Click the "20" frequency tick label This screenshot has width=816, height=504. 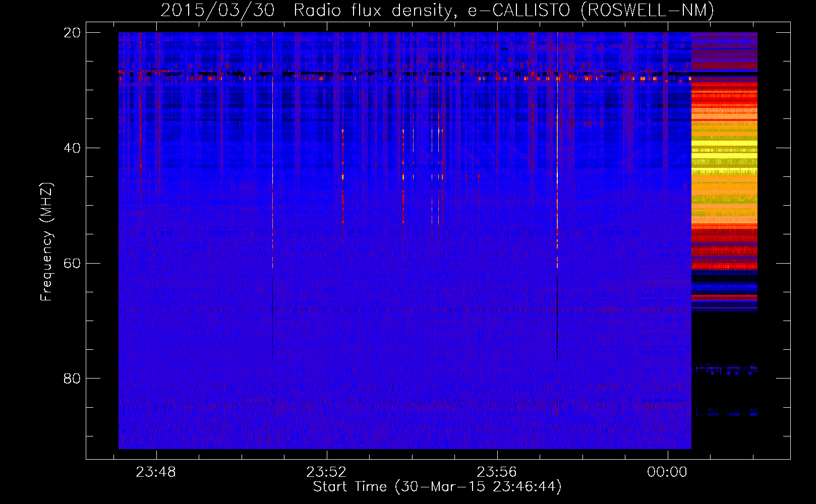pyautogui.click(x=73, y=33)
